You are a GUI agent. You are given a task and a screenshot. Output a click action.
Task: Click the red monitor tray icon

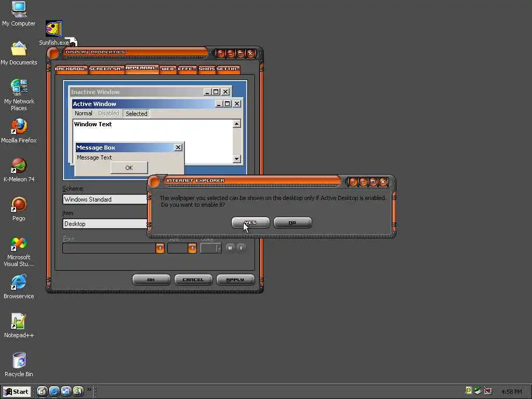tap(488, 391)
